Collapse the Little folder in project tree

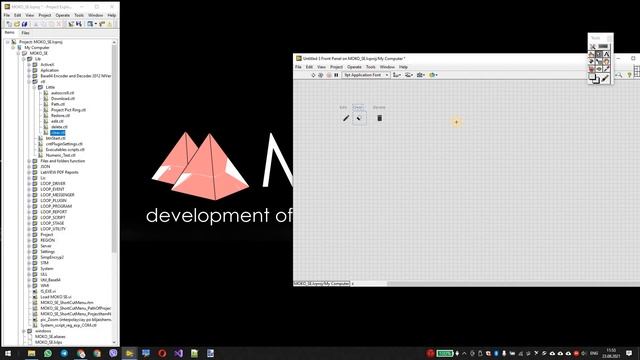[35, 87]
